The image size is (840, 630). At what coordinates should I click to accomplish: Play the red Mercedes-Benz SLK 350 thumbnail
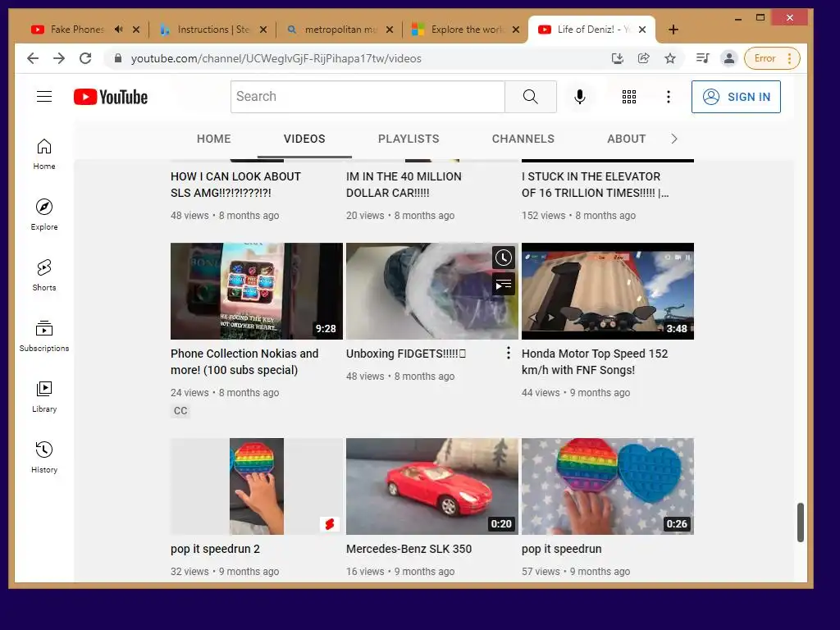(x=431, y=486)
